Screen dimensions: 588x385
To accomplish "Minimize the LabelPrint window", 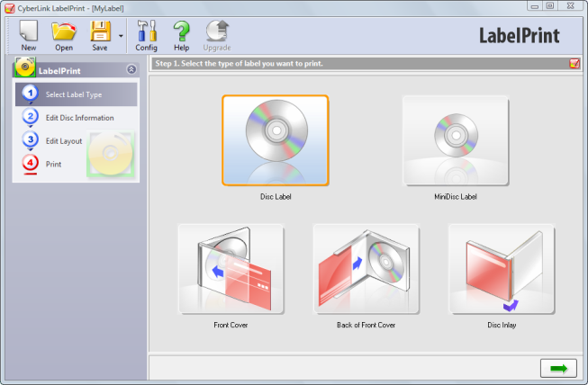I will point(535,6).
